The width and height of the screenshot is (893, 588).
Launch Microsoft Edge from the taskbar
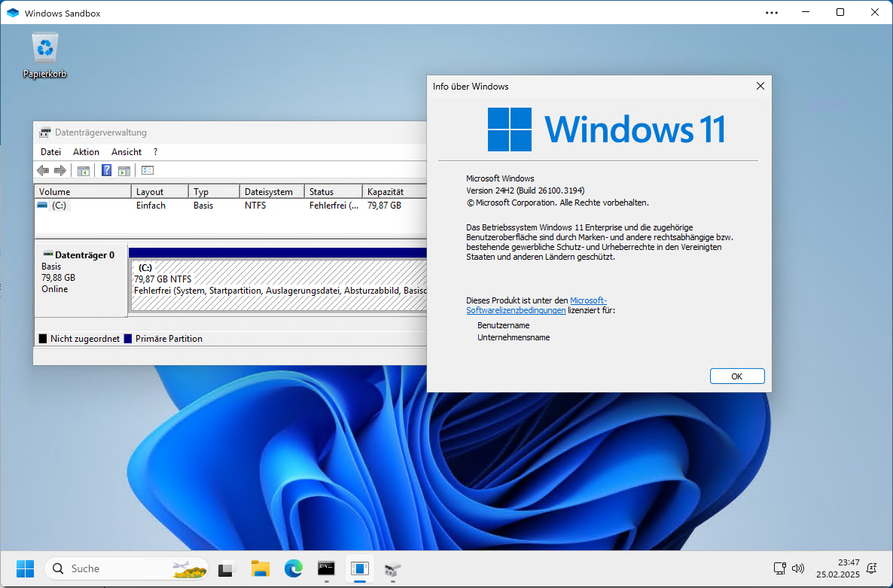pyautogui.click(x=293, y=568)
